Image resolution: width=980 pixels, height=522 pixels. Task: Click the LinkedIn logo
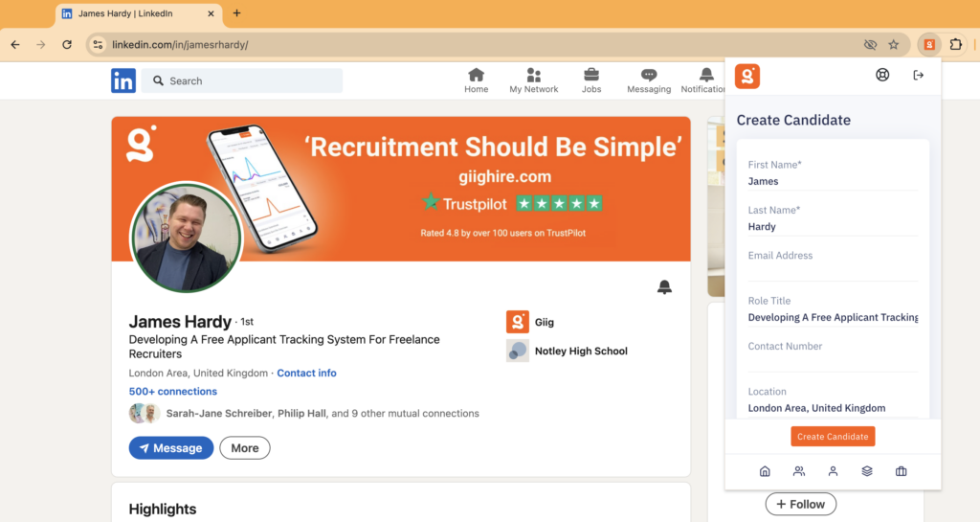(123, 80)
